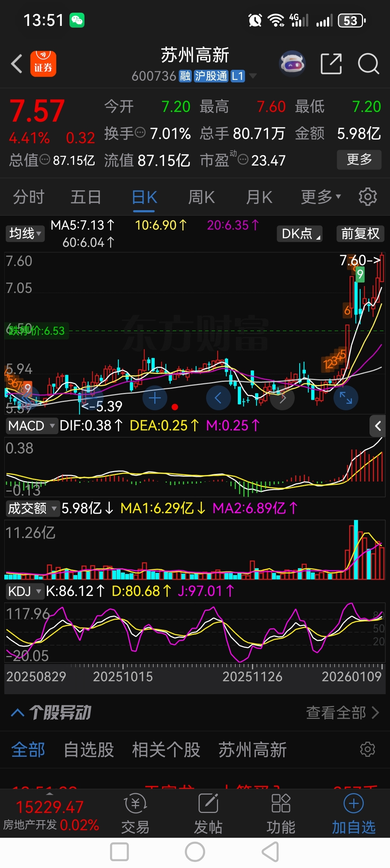Image resolution: width=390 pixels, height=868 pixels.
Task: Switch to 月K tab
Action: 259,197
